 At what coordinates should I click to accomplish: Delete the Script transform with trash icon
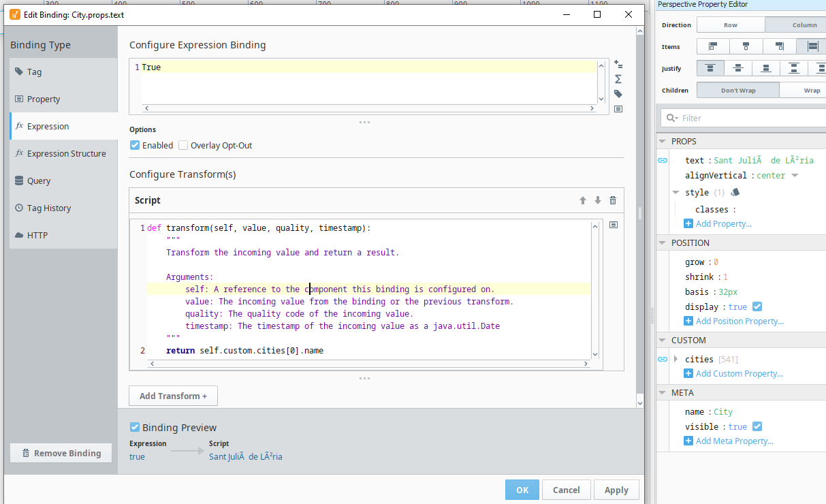click(x=613, y=200)
